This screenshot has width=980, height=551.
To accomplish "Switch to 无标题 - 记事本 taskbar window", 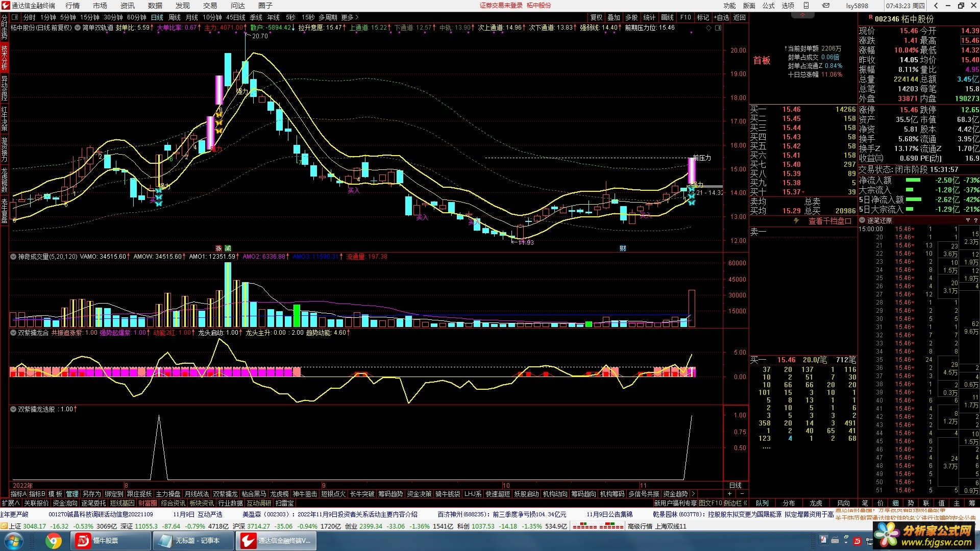I will point(194,541).
